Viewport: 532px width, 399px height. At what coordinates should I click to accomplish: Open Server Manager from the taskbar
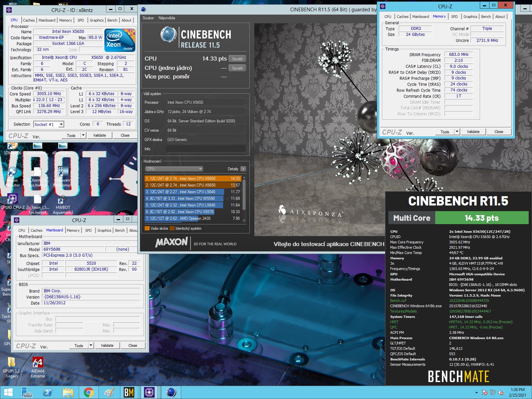[27, 393]
